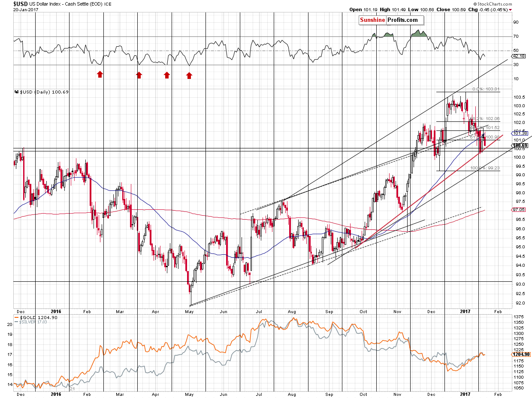This screenshot has width=532, height=398.
Task: Click the Open 101.19 value
Action: pos(363,9)
